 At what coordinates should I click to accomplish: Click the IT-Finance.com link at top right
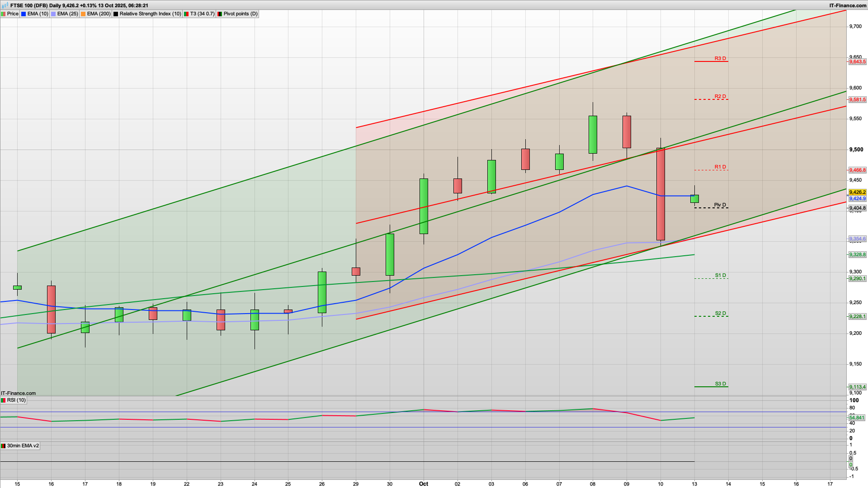(848, 5)
